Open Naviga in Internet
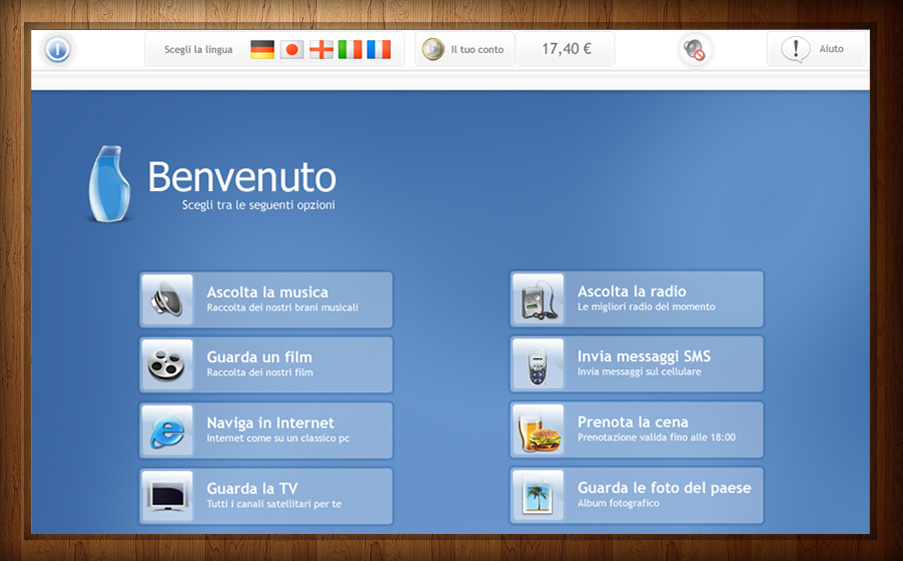 coord(266,431)
